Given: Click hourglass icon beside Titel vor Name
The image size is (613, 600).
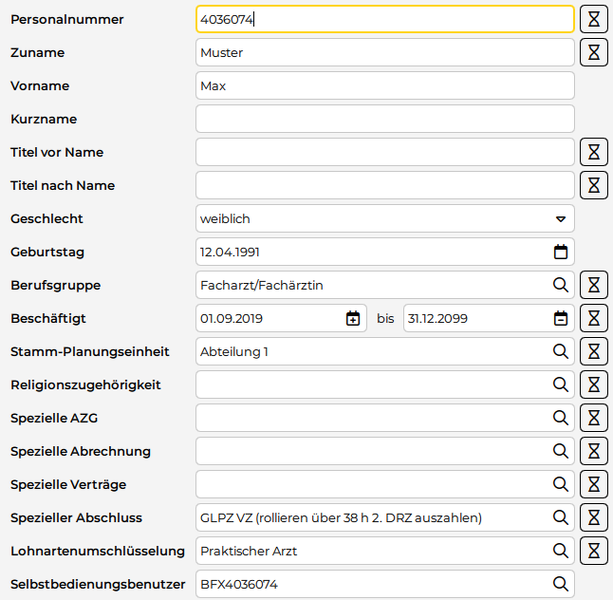Looking at the screenshot, I should coord(594,152).
